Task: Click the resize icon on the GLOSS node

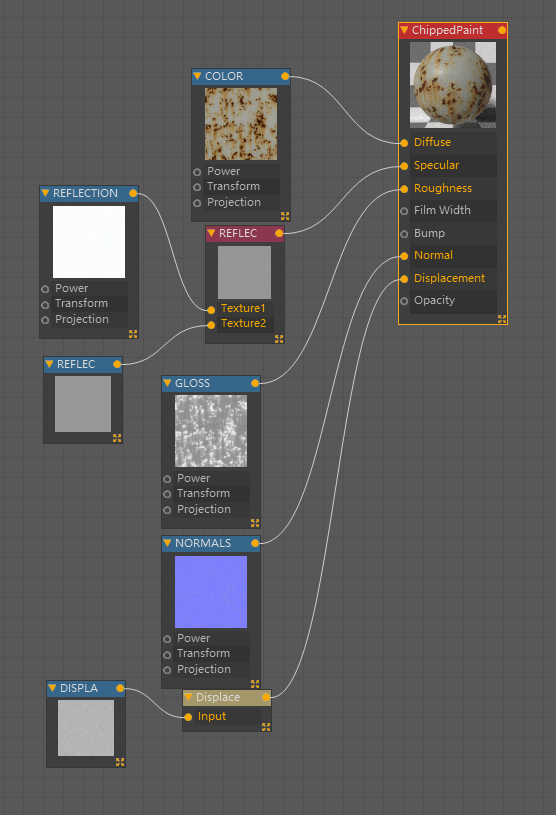Action: pos(255,523)
